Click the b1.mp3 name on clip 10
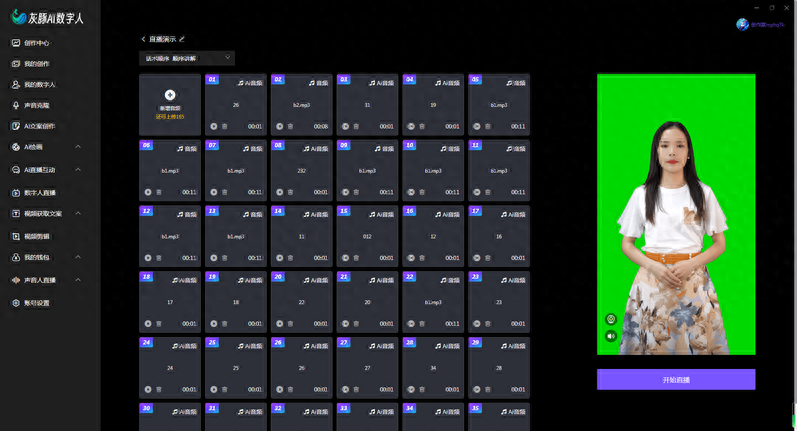The image size is (797, 431). click(x=433, y=171)
